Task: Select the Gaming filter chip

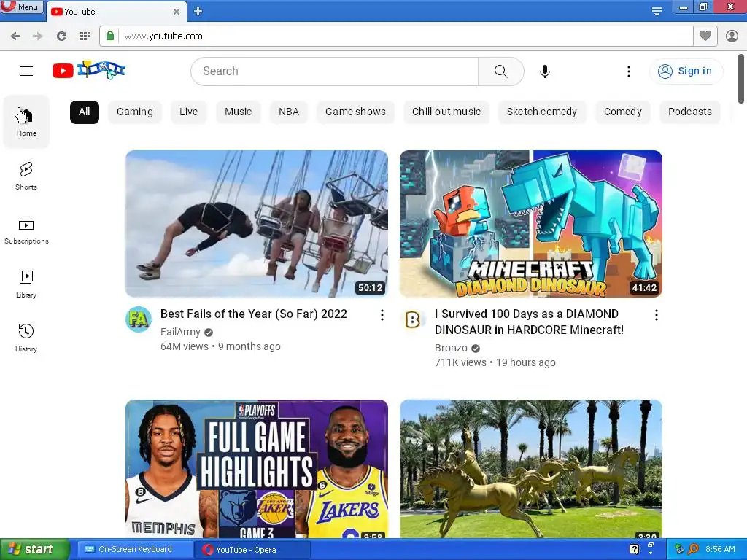Action: [x=135, y=112]
